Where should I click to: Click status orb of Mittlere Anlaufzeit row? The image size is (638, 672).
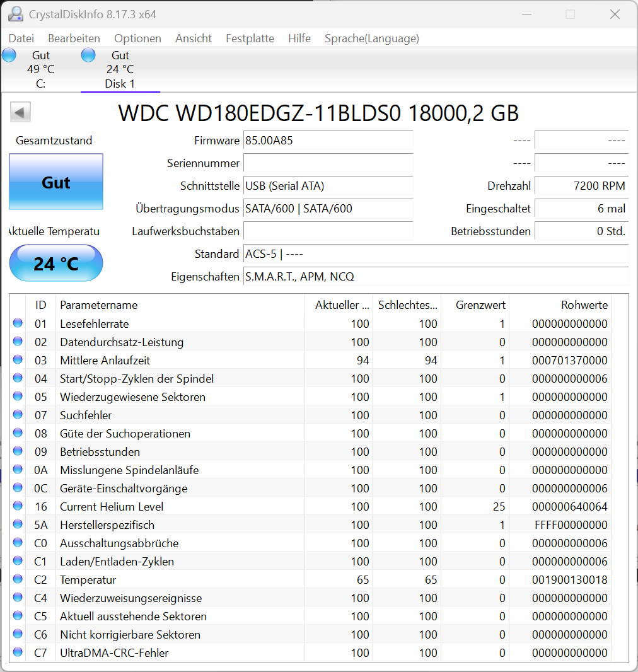coord(18,359)
